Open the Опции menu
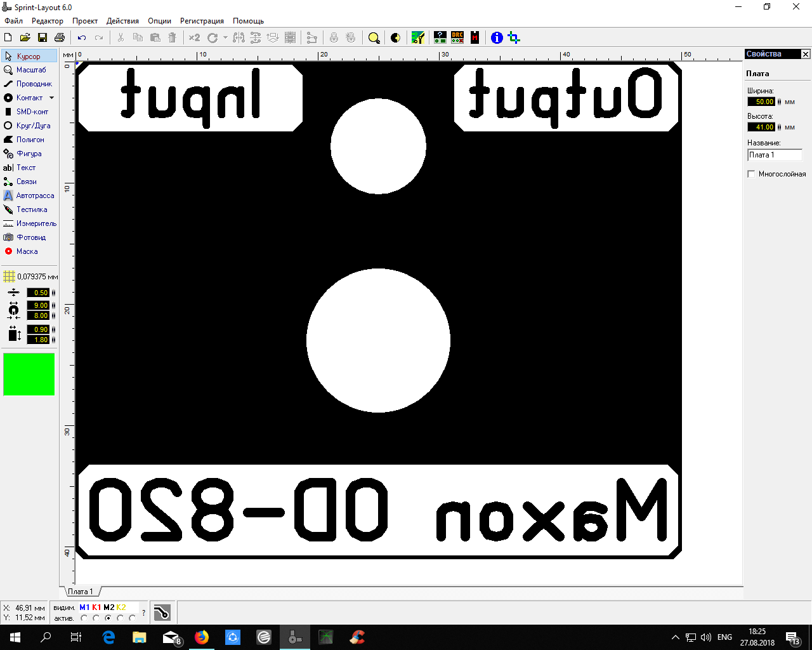812x650 pixels. [x=160, y=21]
